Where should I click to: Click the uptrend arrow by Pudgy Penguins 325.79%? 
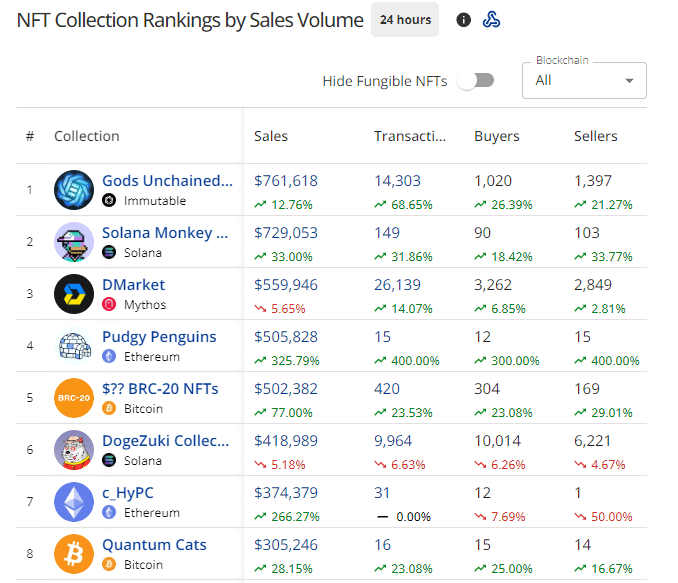click(x=260, y=360)
